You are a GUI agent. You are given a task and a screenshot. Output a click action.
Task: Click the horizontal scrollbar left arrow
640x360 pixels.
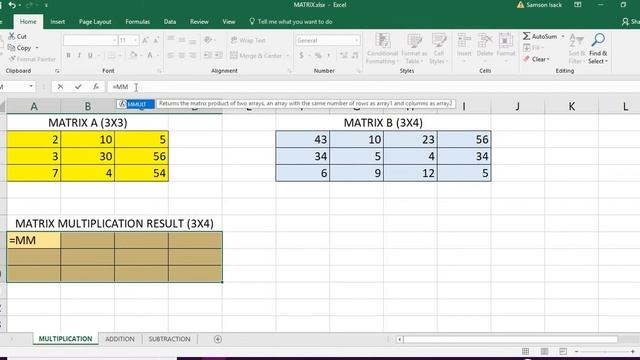(400, 339)
